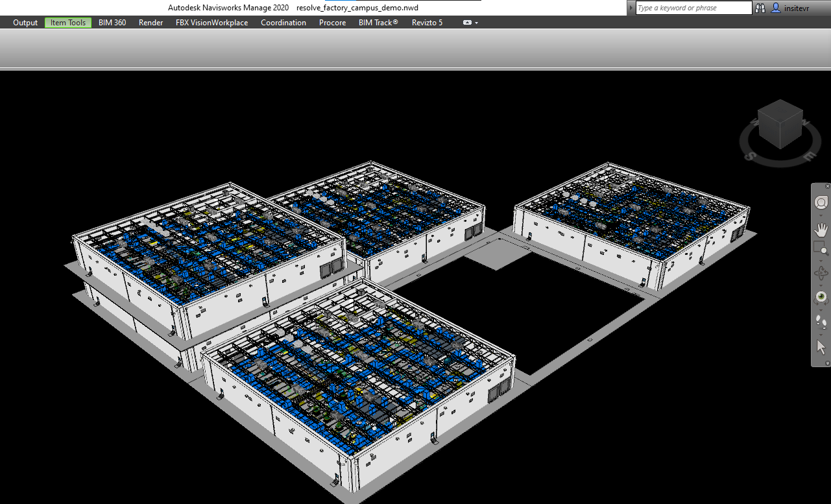Select the Orbit tool

(x=821, y=273)
